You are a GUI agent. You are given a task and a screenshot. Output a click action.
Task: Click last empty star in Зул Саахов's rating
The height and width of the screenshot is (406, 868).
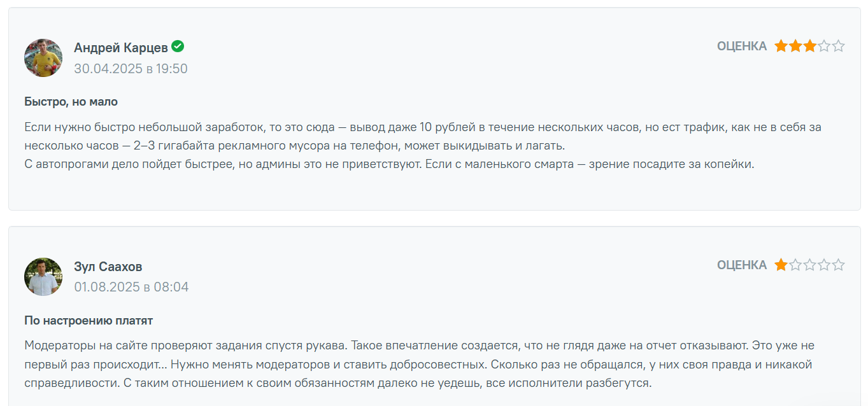839,265
